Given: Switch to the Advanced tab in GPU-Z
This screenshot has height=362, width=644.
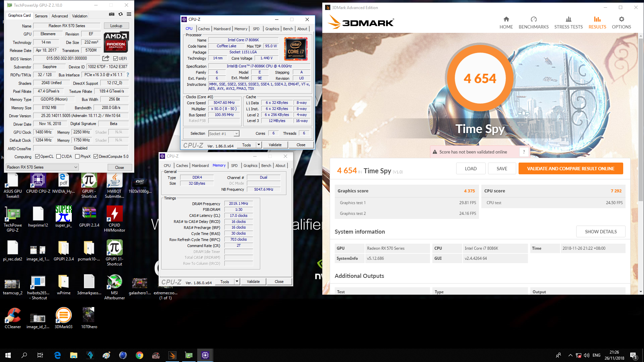Looking at the screenshot, I should point(60,16).
